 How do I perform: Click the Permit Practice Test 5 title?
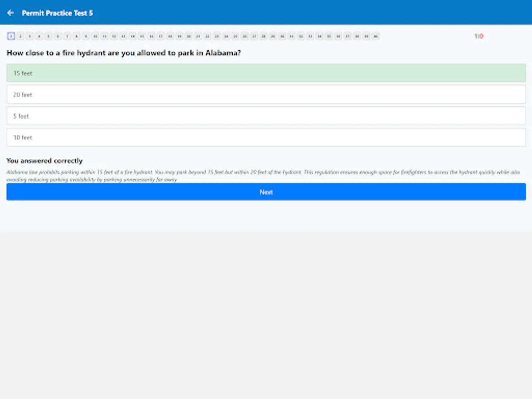pos(57,13)
